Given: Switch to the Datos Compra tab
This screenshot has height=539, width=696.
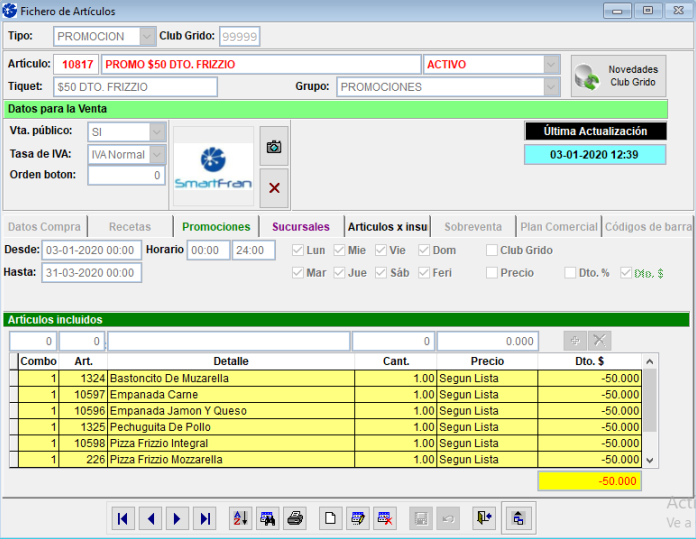Looking at the screenshot, I should [44, 226].
